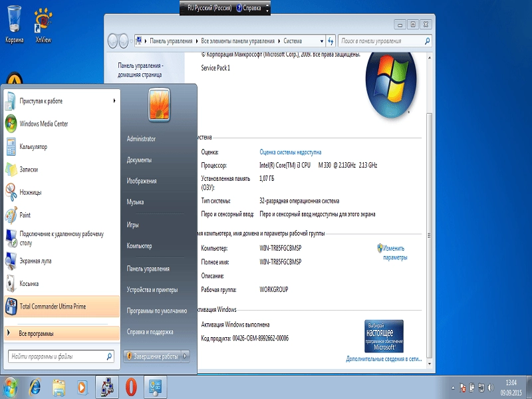Image resolution: width=532 pixels, height=399 pixels.
Task: Open the Recycle Bin desktop icon
Action: [x=14, y=25]
